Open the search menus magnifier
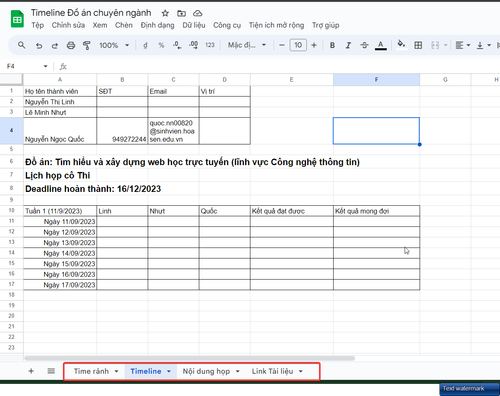 pos(21,45)
